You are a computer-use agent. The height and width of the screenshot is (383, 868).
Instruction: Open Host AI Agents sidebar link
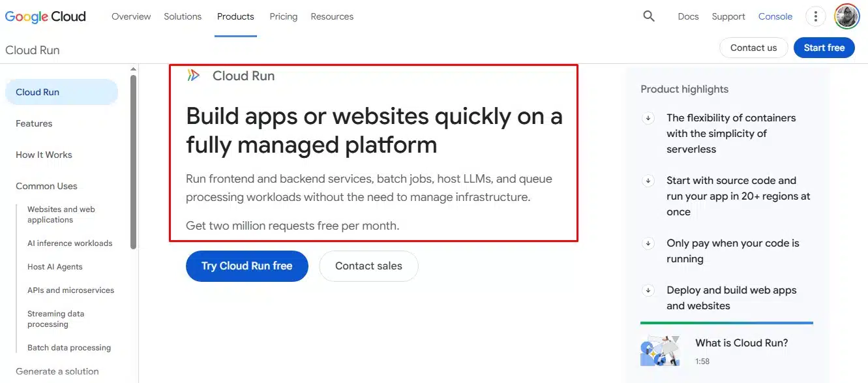[x=55, y=267]
